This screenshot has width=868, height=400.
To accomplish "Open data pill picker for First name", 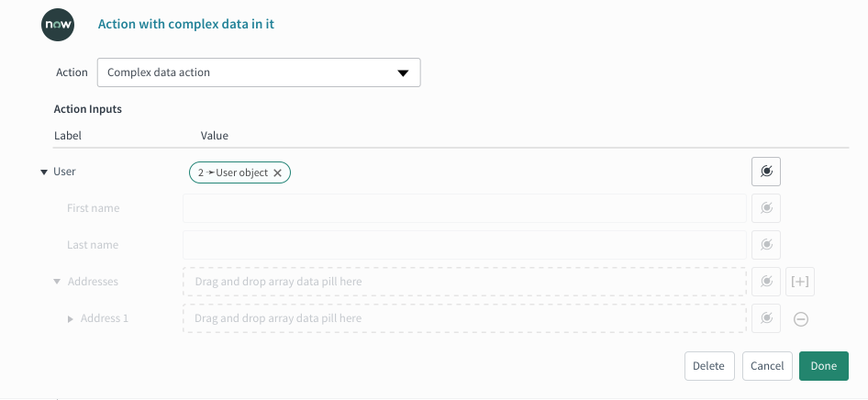I will pos(766,208).
